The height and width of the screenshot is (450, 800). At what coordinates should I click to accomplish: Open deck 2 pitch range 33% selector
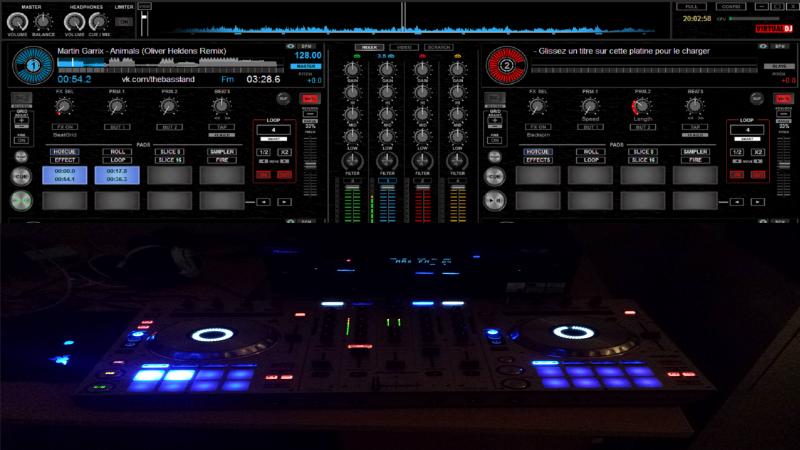tap(784, 126)
